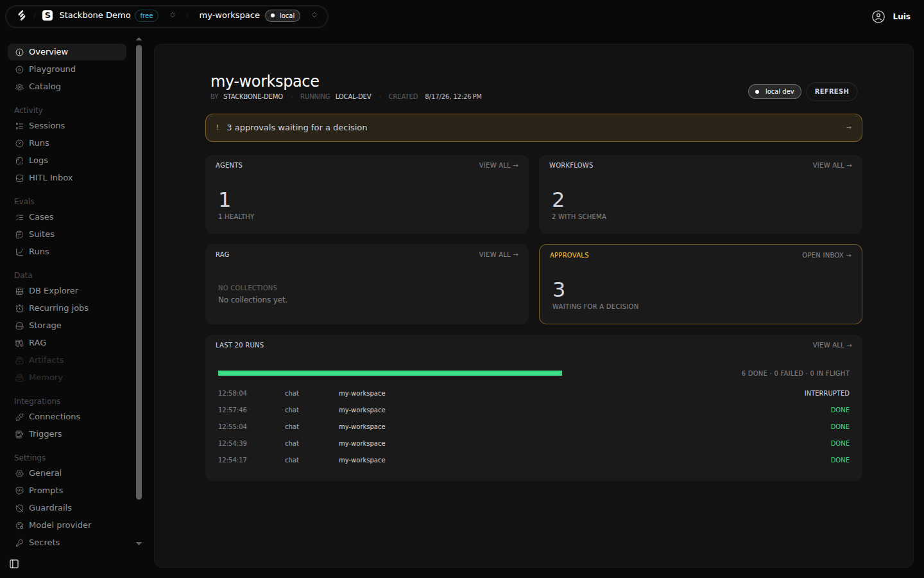Click the Stackbone lightning logo icon
The width and height of the screenshot is (924, 578).
22,15
